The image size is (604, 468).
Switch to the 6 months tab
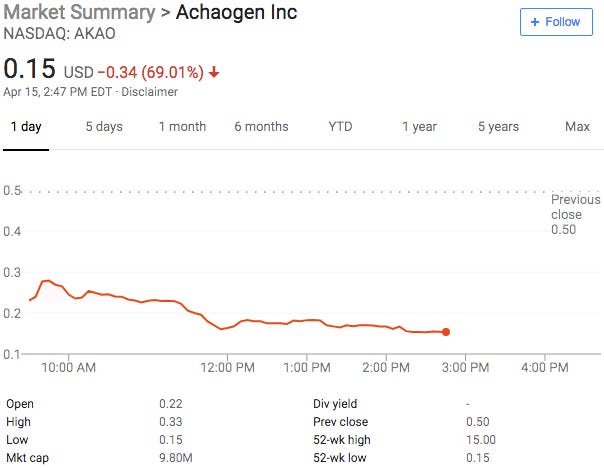coord(261,127)
